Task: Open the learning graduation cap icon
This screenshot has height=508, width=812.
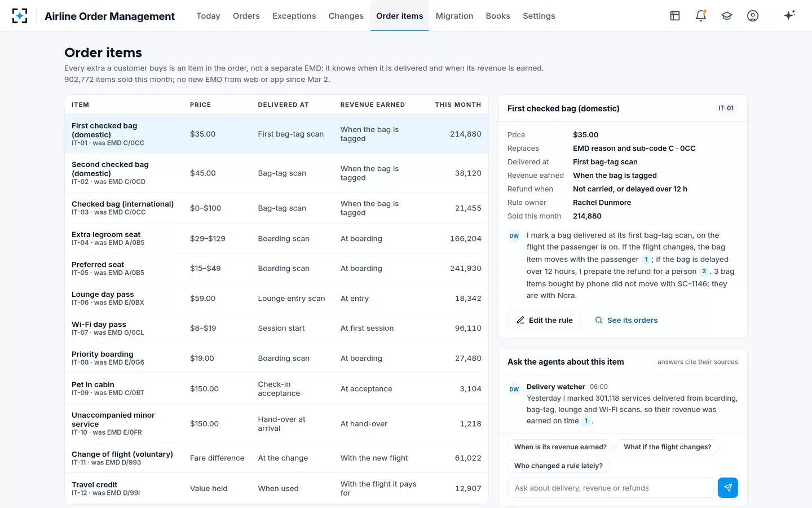Action: pyautogui.click(x=727, y=16)
